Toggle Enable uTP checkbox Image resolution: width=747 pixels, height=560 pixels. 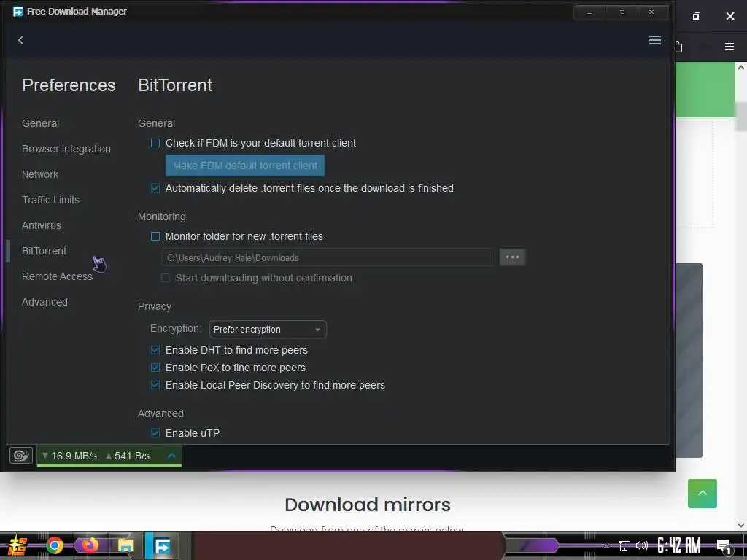point(155,433)
